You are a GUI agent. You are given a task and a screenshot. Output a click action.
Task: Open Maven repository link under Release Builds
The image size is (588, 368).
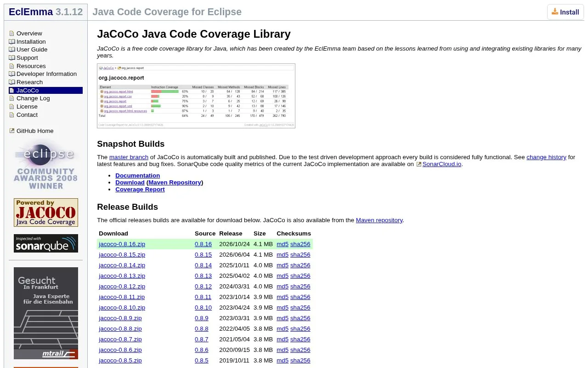click(379, 220)
